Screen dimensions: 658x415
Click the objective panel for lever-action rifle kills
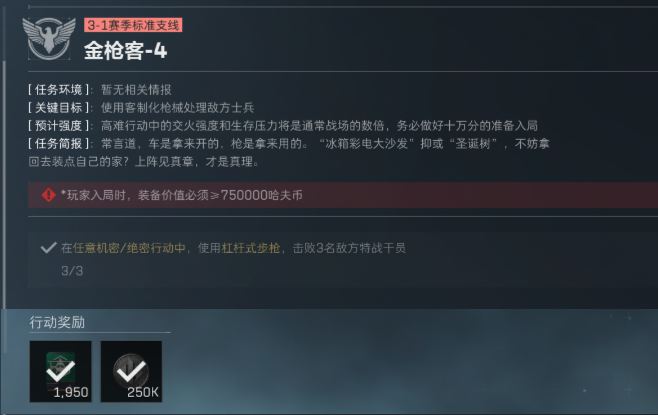point(343,259)
